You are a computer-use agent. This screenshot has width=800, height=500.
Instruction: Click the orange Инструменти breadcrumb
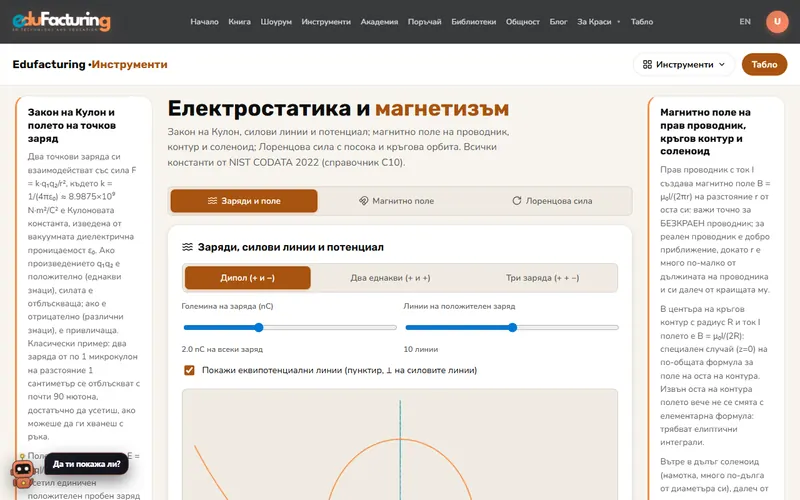pyautogui.click(x=129, y=64)
